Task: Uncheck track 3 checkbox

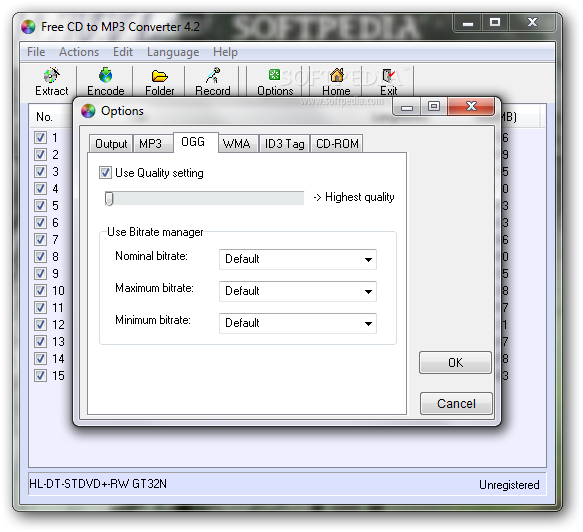Action: (x=40, y=171)
